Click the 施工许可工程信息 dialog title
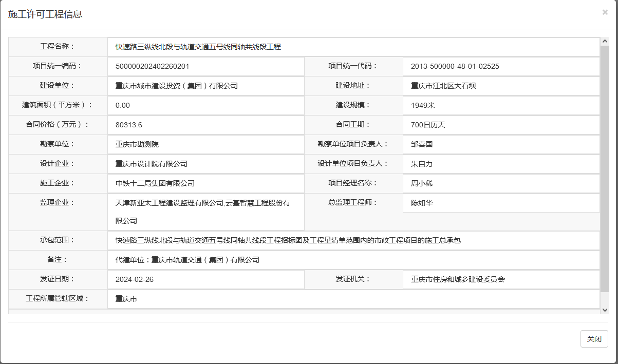The width and height of the screenshot is (618, 364). click(x=45, y=14)
